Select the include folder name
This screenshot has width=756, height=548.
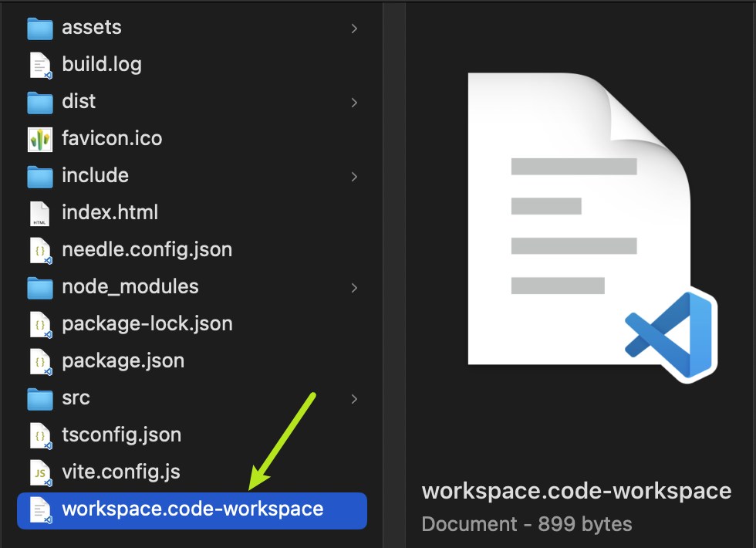point(95,176)
